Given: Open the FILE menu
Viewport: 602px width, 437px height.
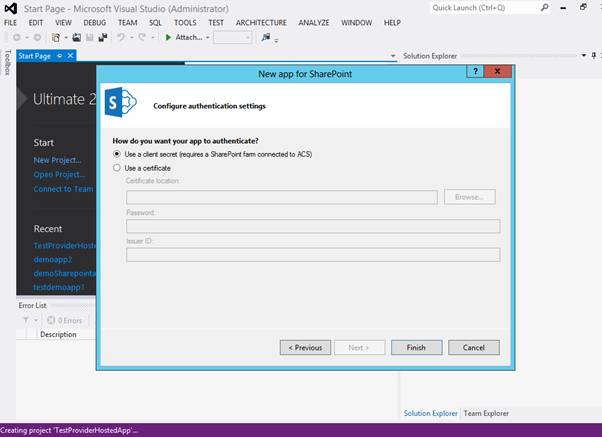Looking at the screenshot, I should click(x=10, y=23).
